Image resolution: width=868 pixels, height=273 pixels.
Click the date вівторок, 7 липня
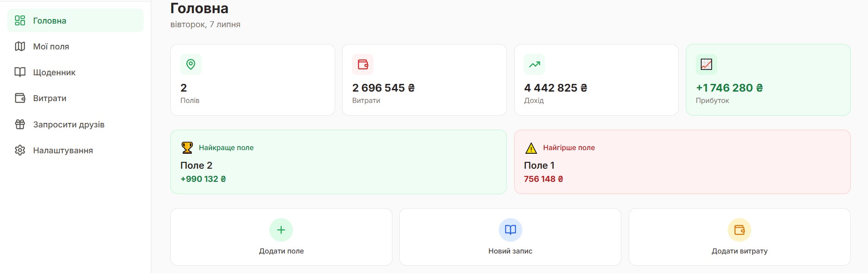pos(205,24)
